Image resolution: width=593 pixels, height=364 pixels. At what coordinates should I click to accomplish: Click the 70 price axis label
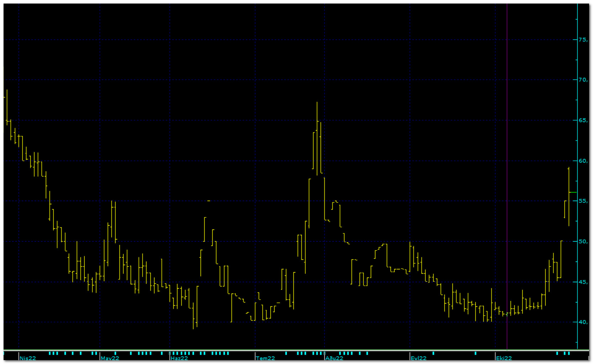pyautogui.click(x=583, y=80)
